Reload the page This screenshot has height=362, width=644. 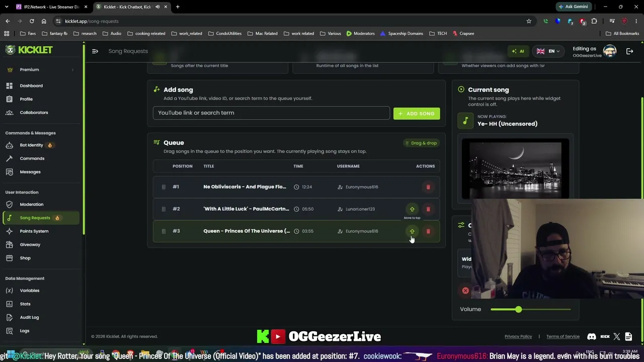(32, 21)
